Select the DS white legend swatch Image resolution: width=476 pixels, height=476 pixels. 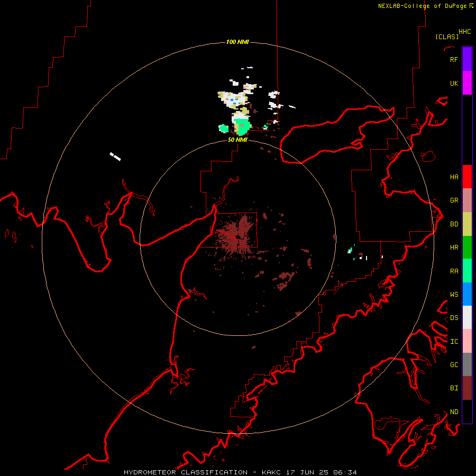pos(467,317)
